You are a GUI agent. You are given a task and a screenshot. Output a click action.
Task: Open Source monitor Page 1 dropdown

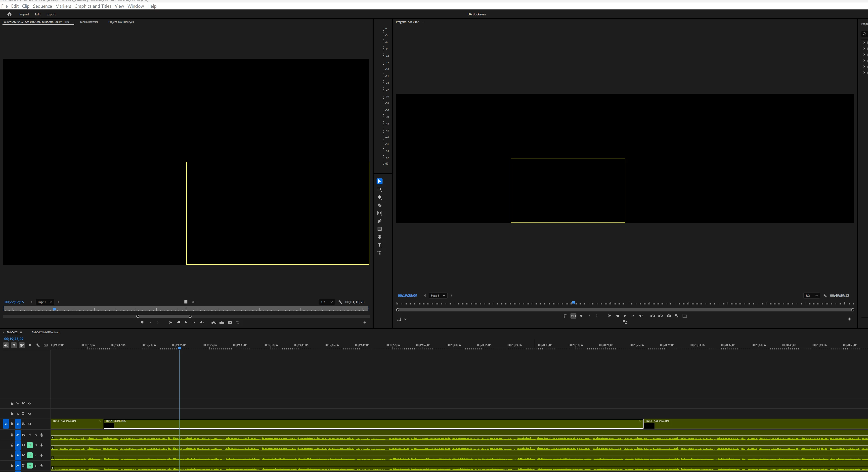[44, 302]
